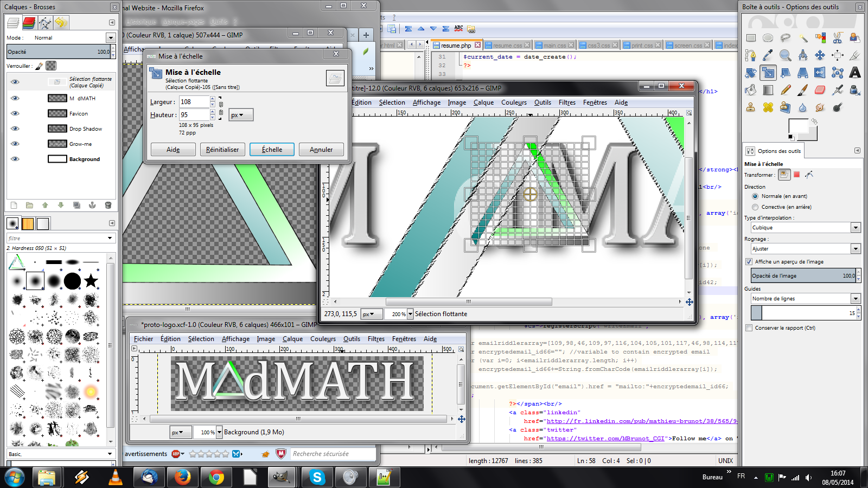Uncheck Affiche un aperçu de l'image
This screenshot has width=868, height=488.
pyautogui.click(x=749, y=261)
